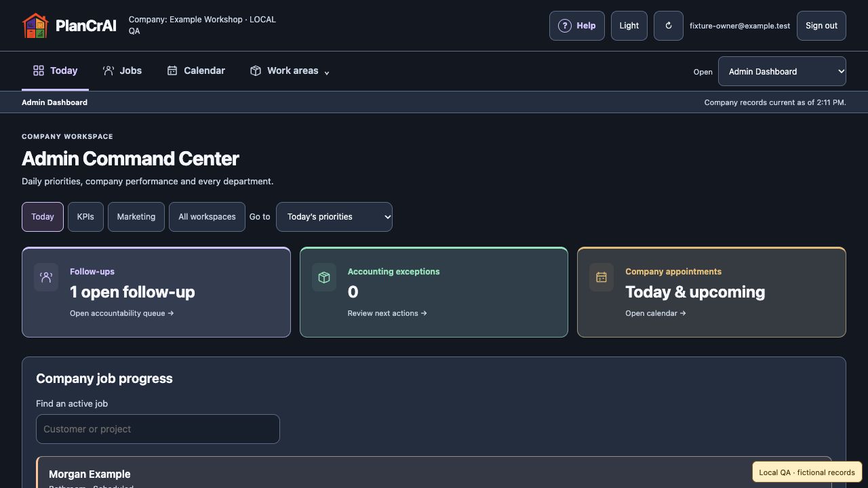
Task: Click the Jobs people icon
Action: click(x=108, y=70)
